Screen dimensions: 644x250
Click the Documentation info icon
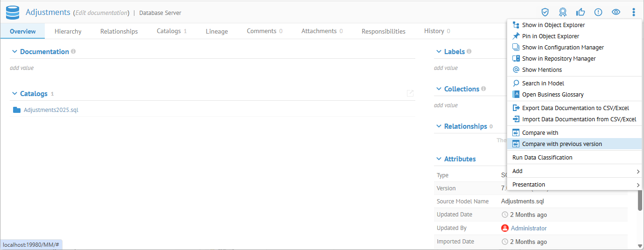click(x=73, y=51)
